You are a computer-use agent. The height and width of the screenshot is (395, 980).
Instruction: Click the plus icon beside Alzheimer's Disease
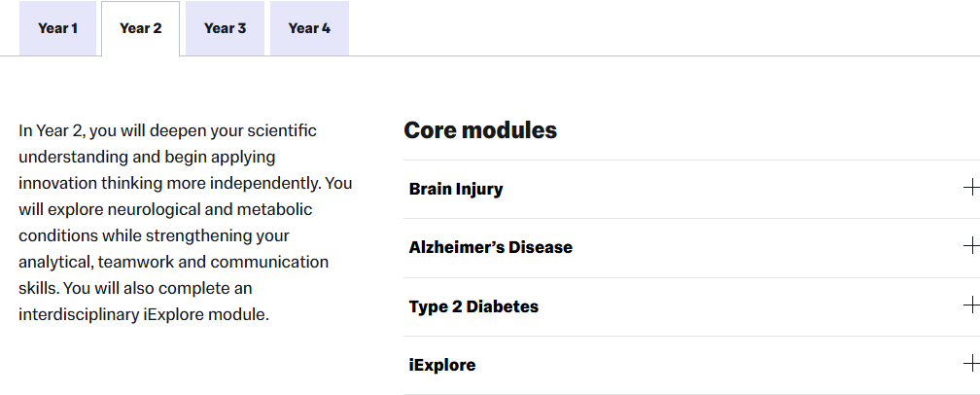[970, 246]
